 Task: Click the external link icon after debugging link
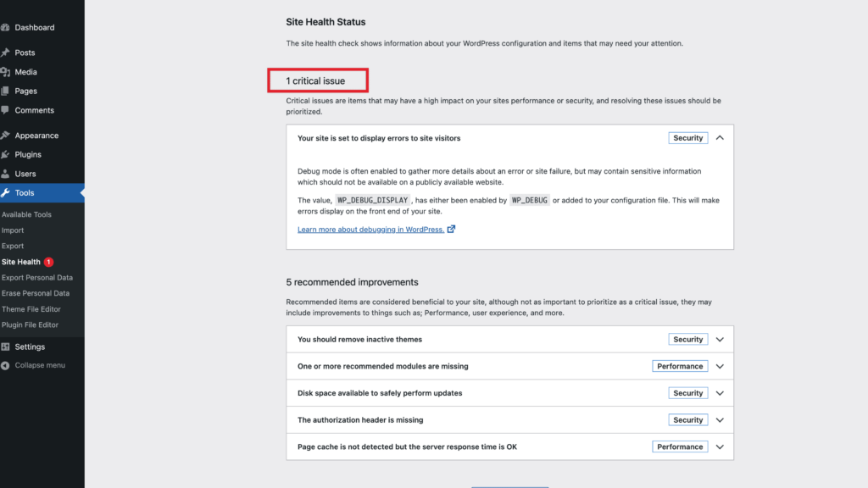click(451, 229)
